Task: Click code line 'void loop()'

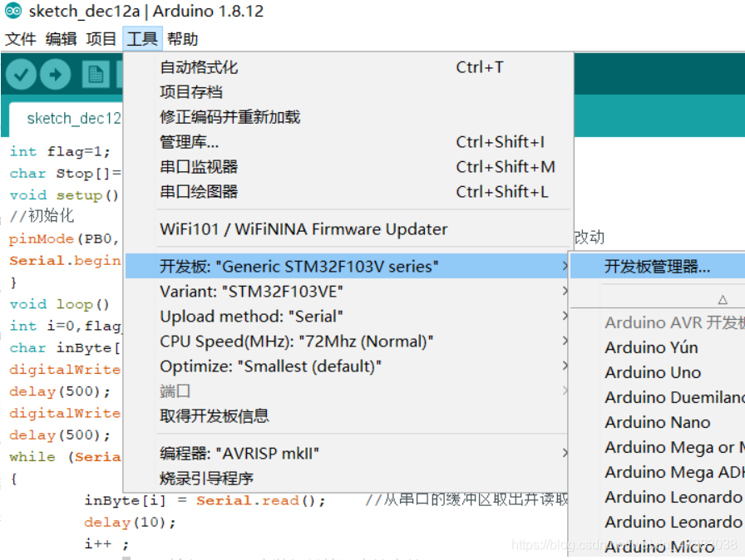Action: coord(60,304)
